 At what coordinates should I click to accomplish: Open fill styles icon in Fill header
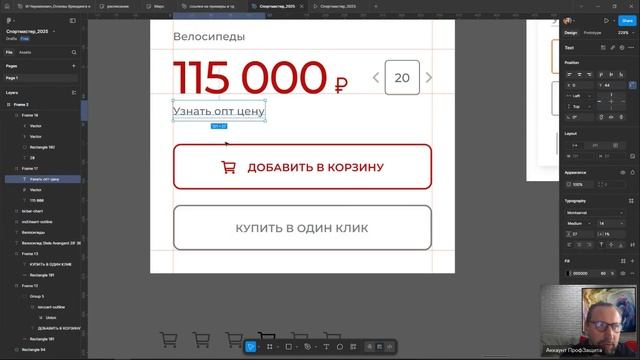click(623, 261)
